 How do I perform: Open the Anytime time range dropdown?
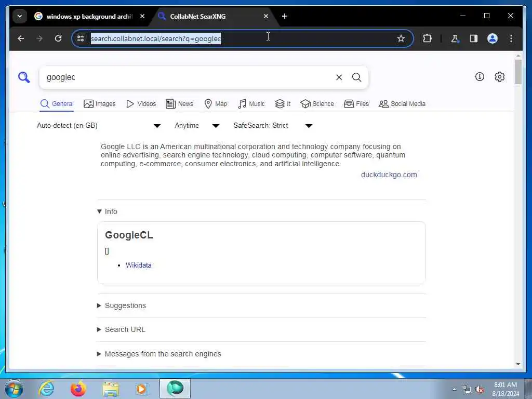197,126
